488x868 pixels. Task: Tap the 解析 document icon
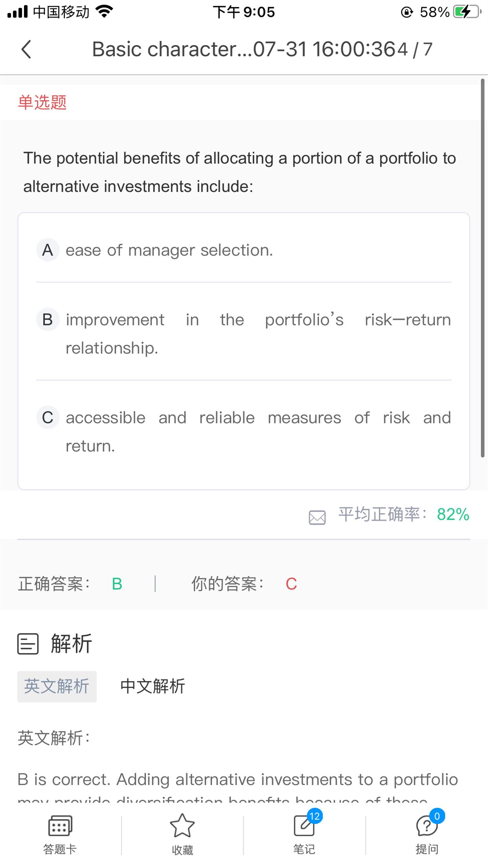(28, 644)
